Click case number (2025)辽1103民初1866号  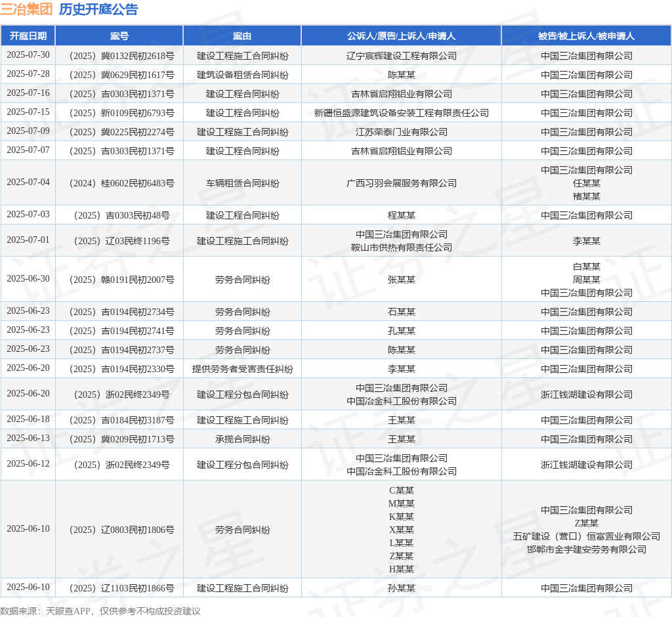pyautogui.click(x=121, y=588)
